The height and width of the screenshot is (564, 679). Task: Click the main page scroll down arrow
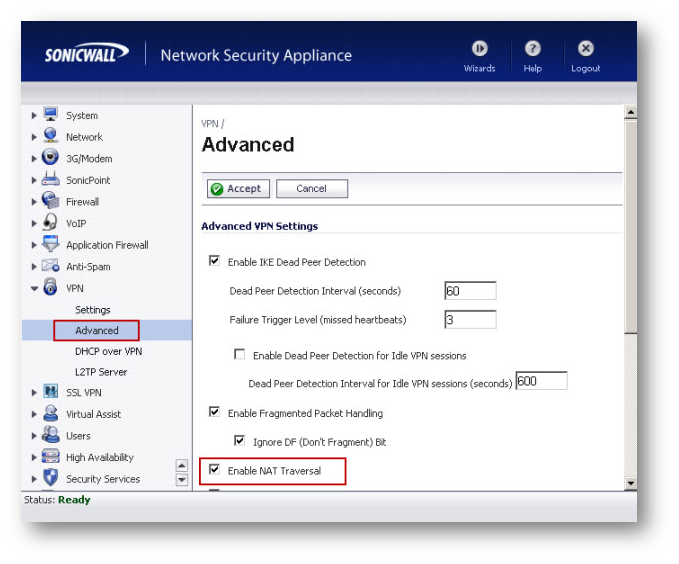630,483
